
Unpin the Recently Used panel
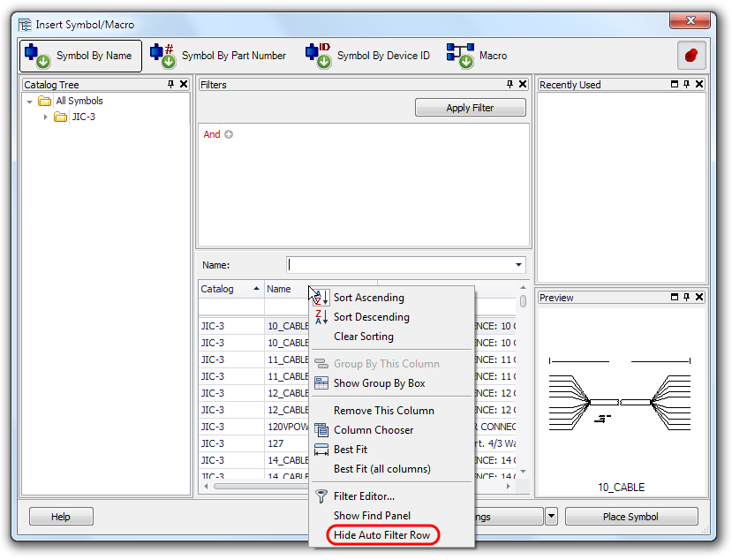(684, 84)
